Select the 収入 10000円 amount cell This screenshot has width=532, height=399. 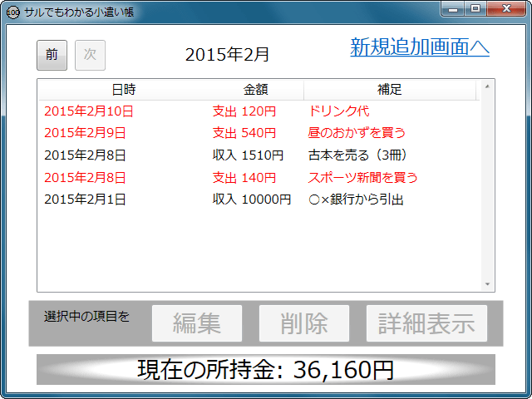point(252,199)
